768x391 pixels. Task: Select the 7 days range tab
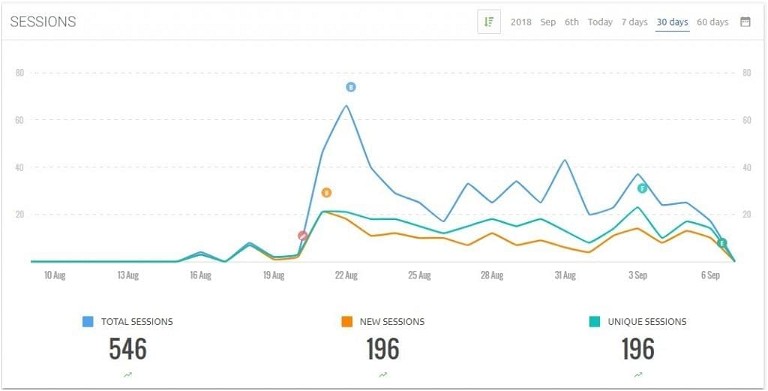(x=634, y=22)
